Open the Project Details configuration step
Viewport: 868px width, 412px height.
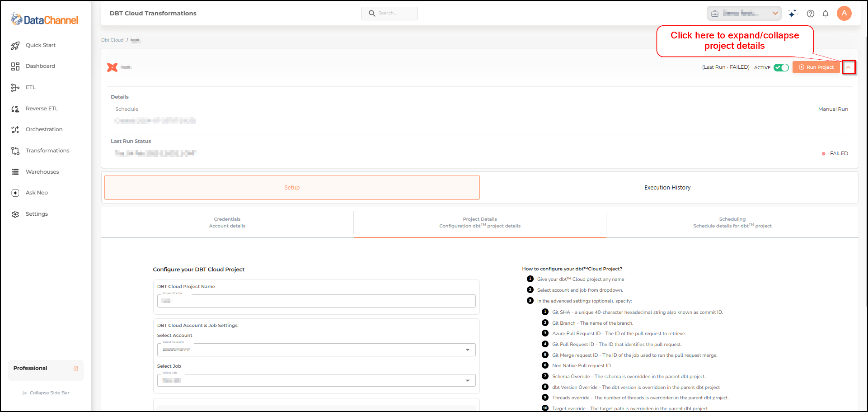[480, 223]
